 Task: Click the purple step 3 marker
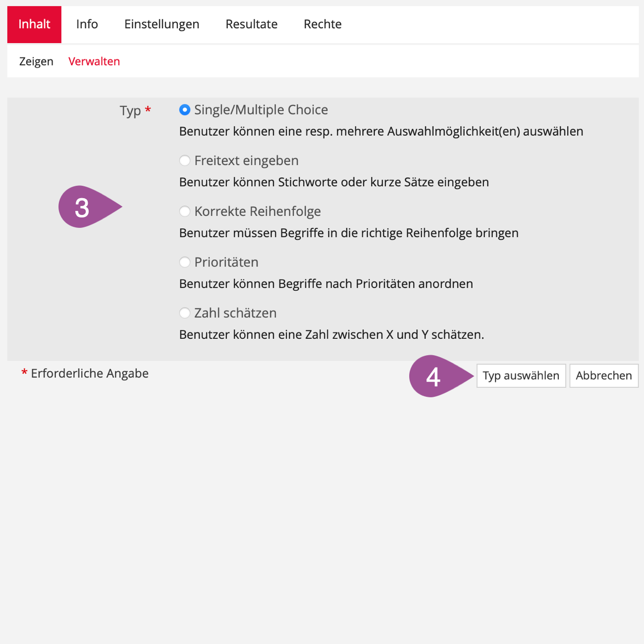[84, 207]
